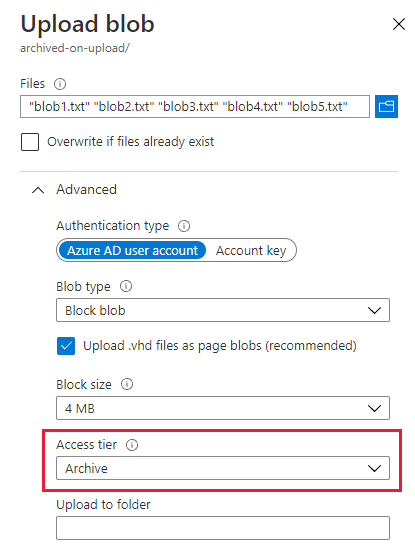Viewport: 415px width, 552px height.
Task: Select Azure AD user account authentication
Action: coord(132,250)
